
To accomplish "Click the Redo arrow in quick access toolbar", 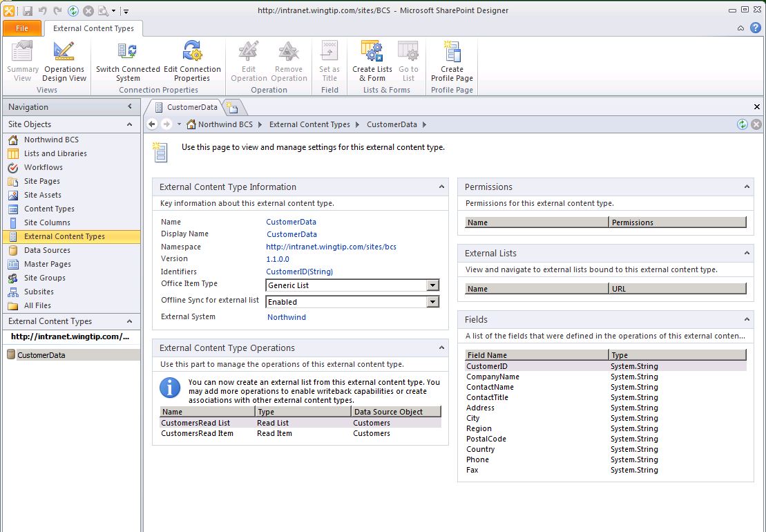I will [x=57, y=10].
